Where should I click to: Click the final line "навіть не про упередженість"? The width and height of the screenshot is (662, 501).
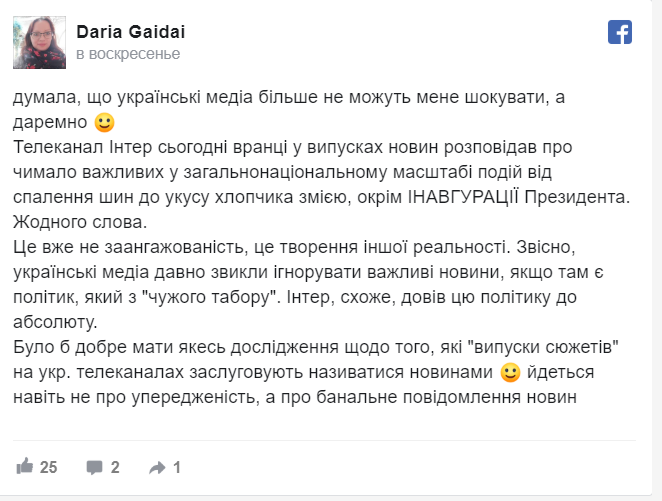click(136, 398)
